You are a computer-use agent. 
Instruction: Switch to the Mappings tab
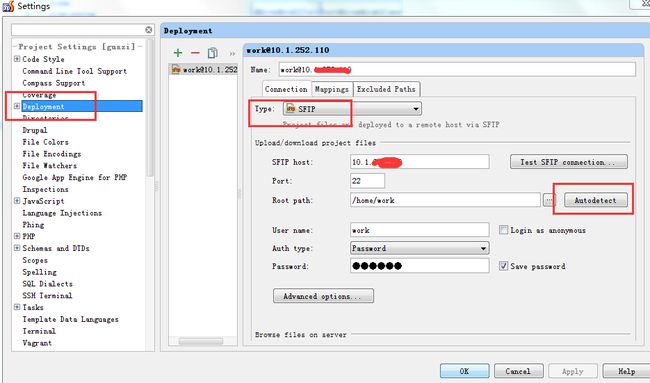coord(332,89)
